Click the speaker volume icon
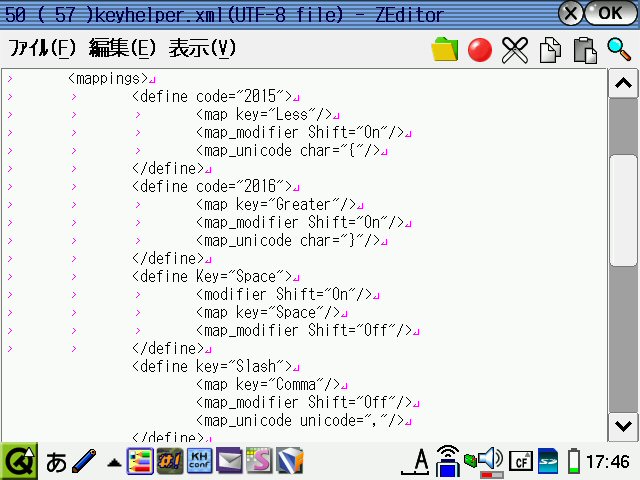640x480 pixels. tap(489, 460)
